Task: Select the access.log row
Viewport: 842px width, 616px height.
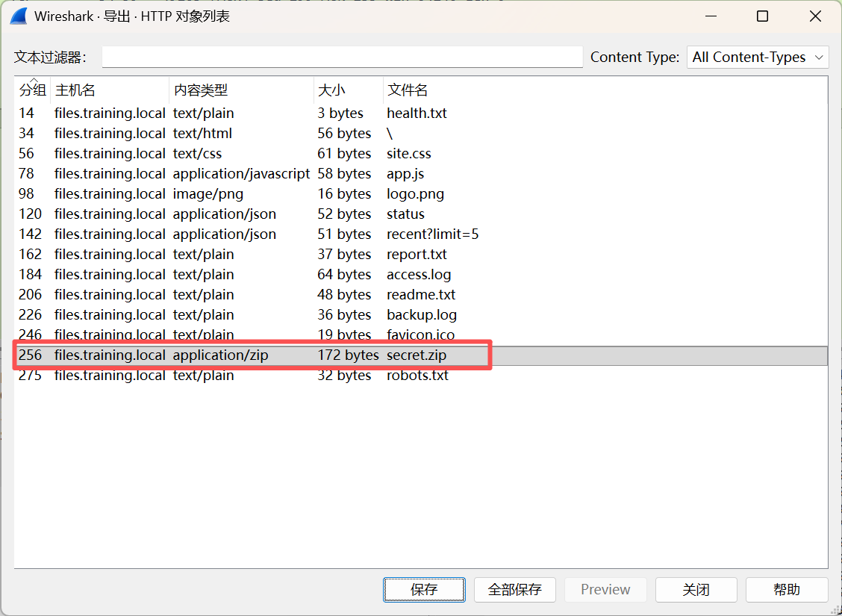Action: [421, 275]
